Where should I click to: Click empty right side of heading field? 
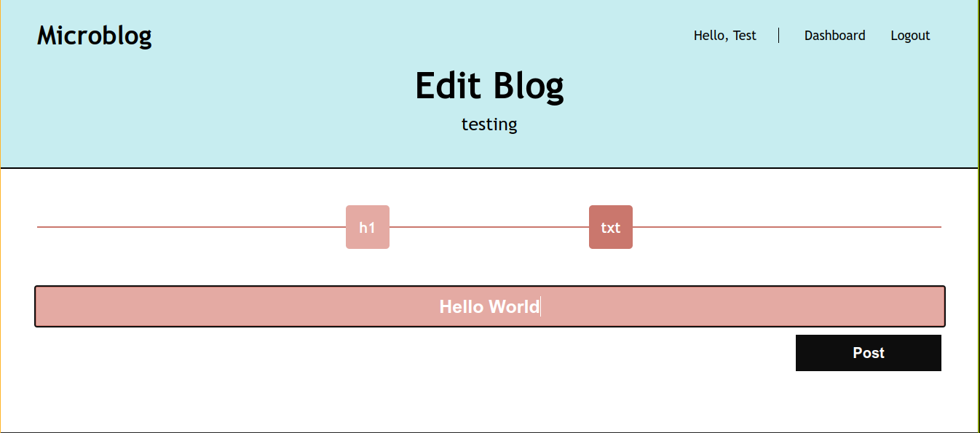764,306
